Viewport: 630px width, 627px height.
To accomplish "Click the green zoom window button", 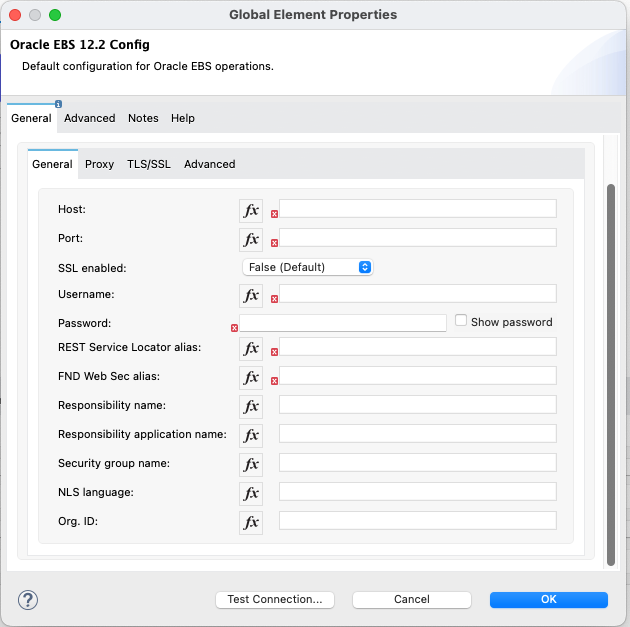I will click(55, 15).
